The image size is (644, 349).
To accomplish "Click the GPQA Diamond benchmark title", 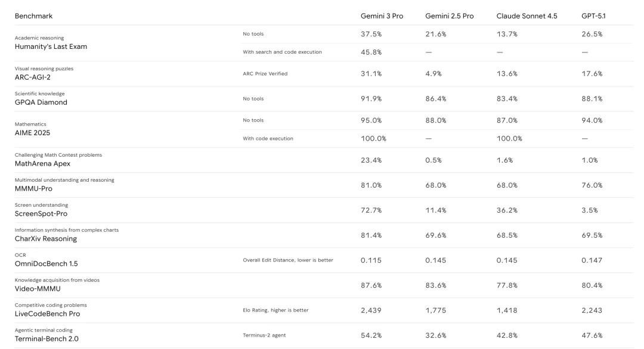I will click(41, 102).
